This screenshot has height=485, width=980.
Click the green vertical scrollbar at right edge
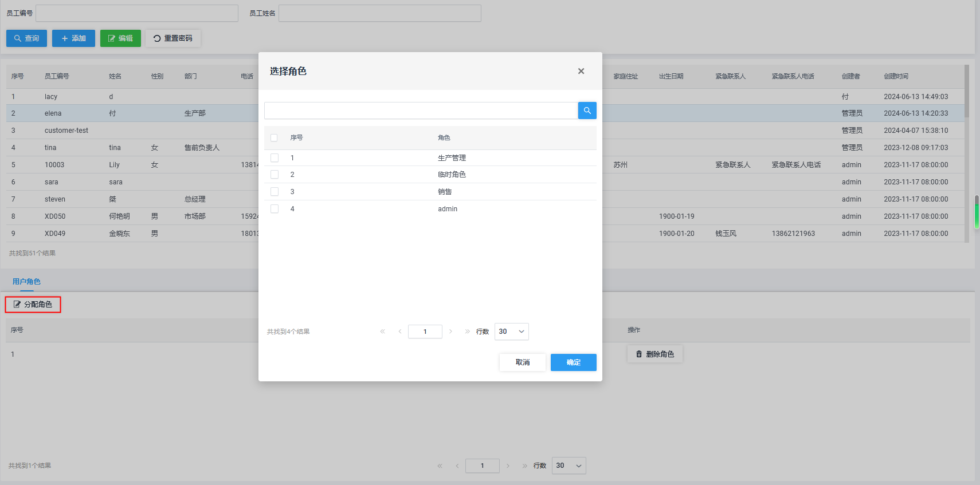[977, 212]
